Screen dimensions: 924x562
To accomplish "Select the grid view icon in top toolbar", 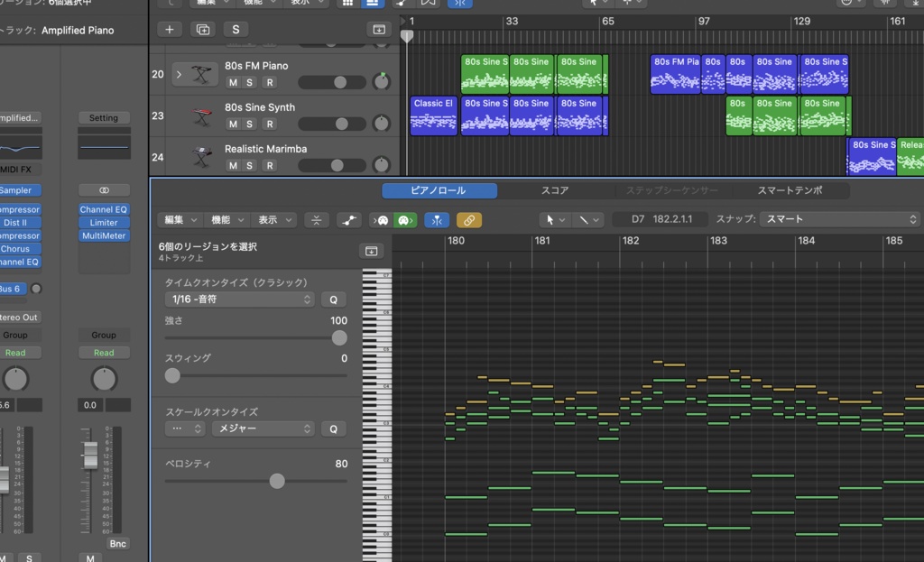I will pyautogui.click(x=347, y=3).
